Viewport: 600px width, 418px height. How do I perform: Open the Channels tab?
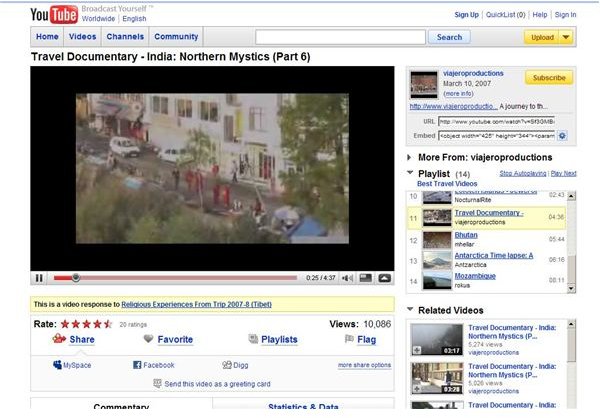(125, 37)
